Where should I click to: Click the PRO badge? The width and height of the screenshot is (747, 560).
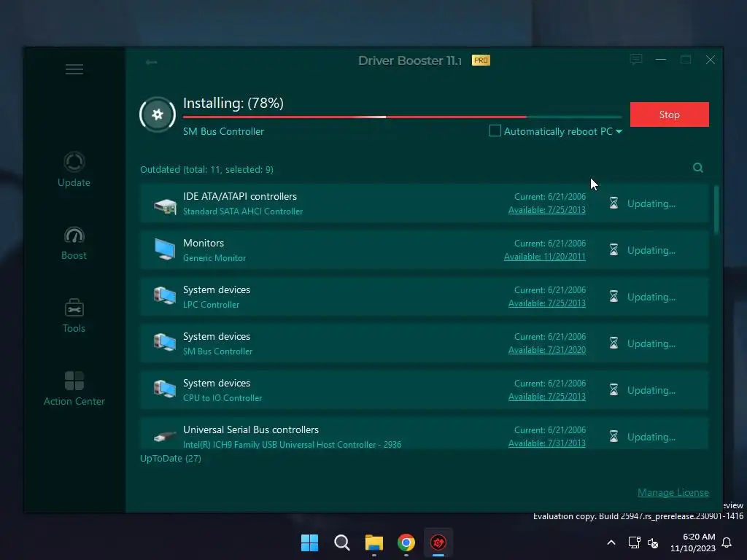(481, 61)
